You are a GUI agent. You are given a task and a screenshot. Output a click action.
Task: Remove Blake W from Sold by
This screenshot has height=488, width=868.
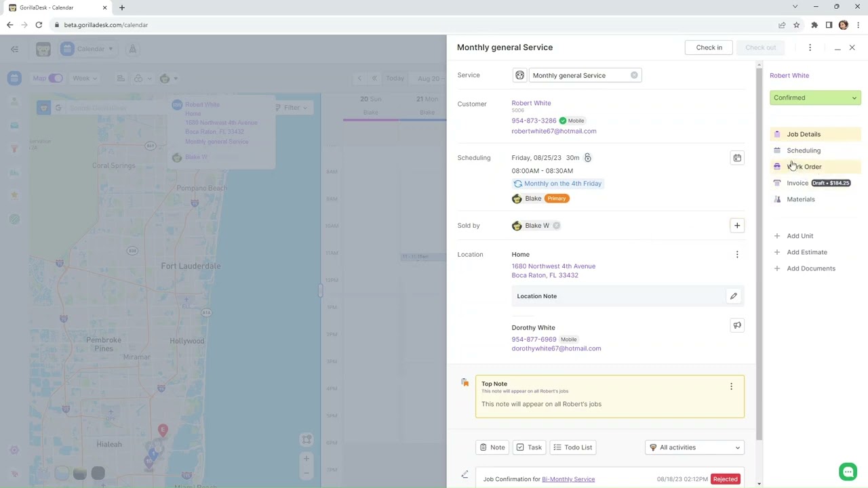click(557, 226)
